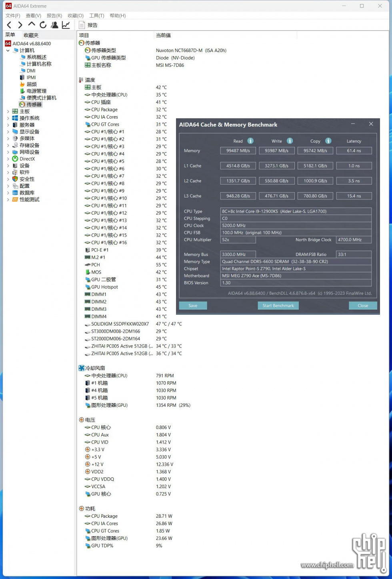The width and height of the screenshot is (392, 579).
Task: Click the Memory Read 99487 MB/s field
Action: (x=238, y=151)
